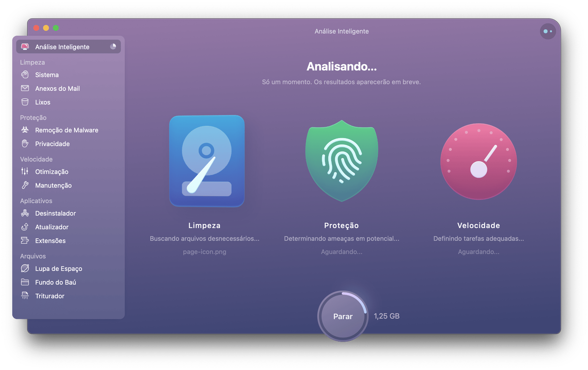Open Privacidade module
The image size is (588, 370).
point(68,144)
